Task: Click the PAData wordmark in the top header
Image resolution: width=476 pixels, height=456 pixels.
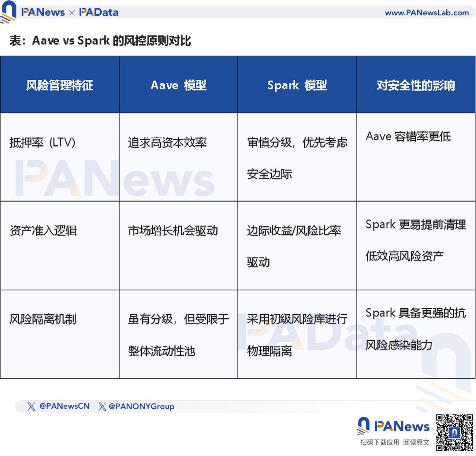Action: pos(99,12)
